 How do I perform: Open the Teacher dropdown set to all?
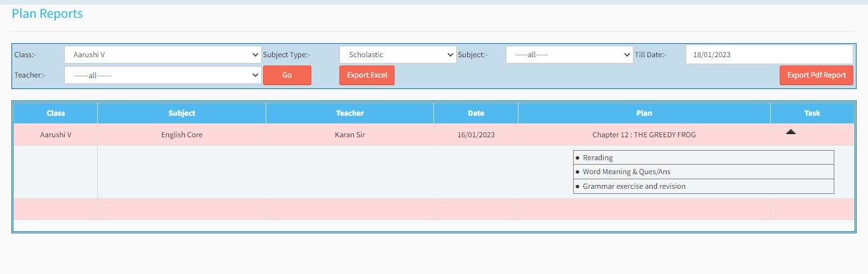[162, 75]
